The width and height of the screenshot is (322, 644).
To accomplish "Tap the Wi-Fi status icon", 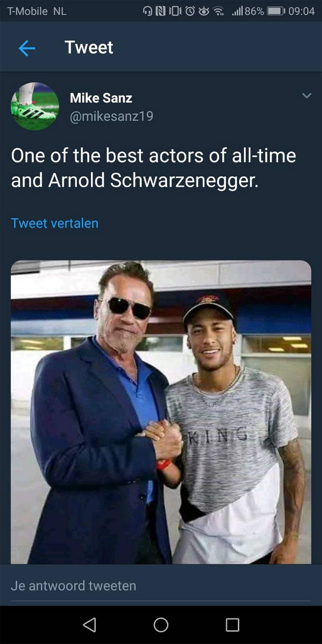I will [x=219, y=11].
